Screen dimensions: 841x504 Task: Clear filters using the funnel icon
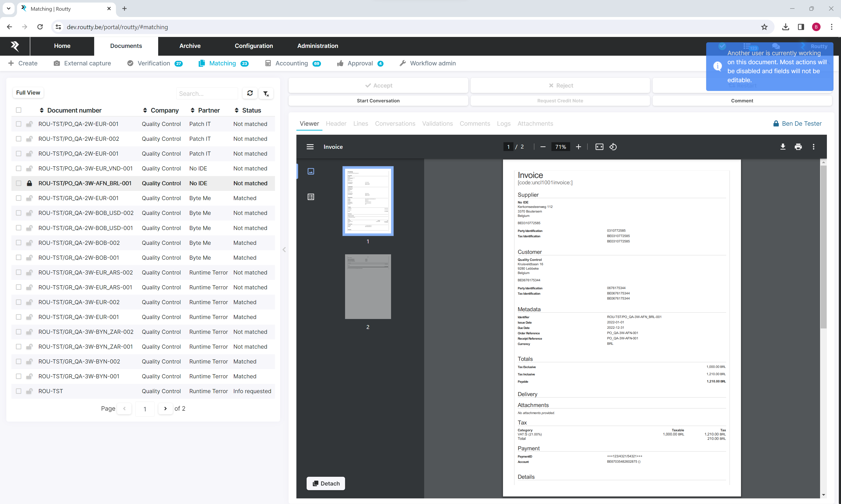tap(266, 93)
